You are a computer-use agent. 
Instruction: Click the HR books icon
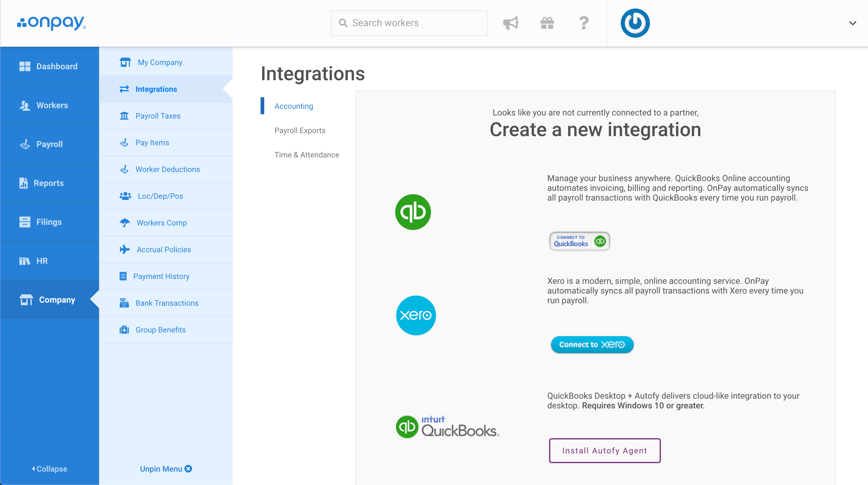pyautogui.click(x=25, y=261)
